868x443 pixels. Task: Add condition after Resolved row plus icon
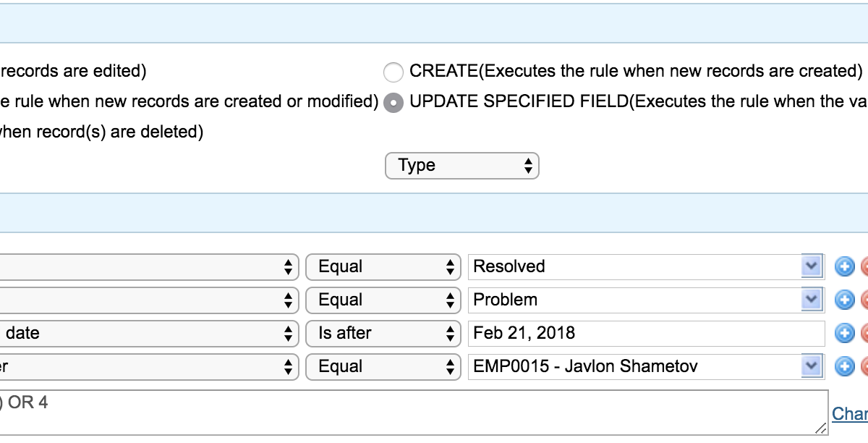point(844,267)
